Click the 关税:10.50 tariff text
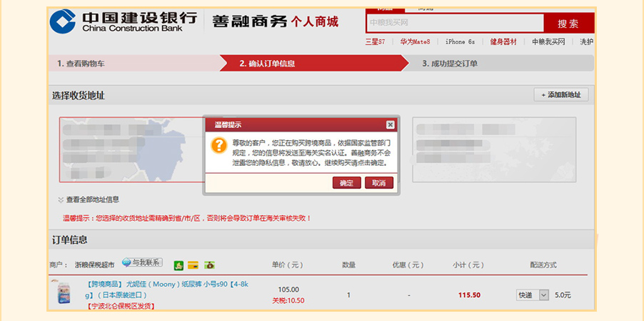 [x=288, y=300]
